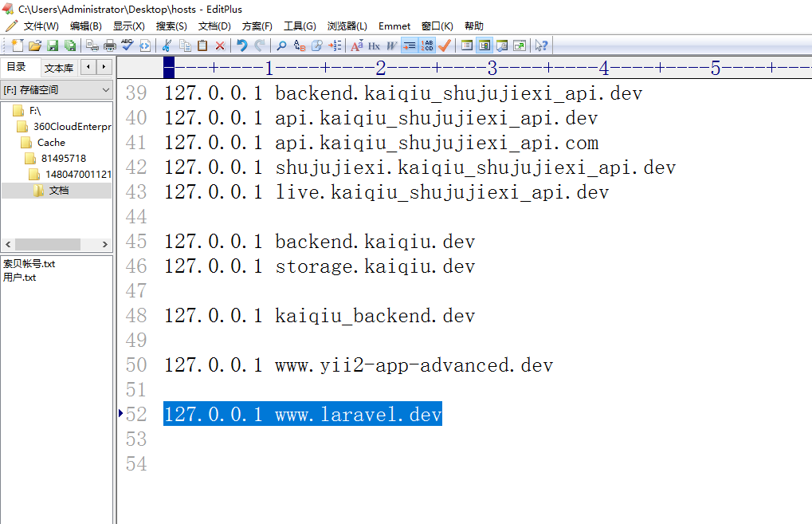Undo the last edit

point(241,45)
